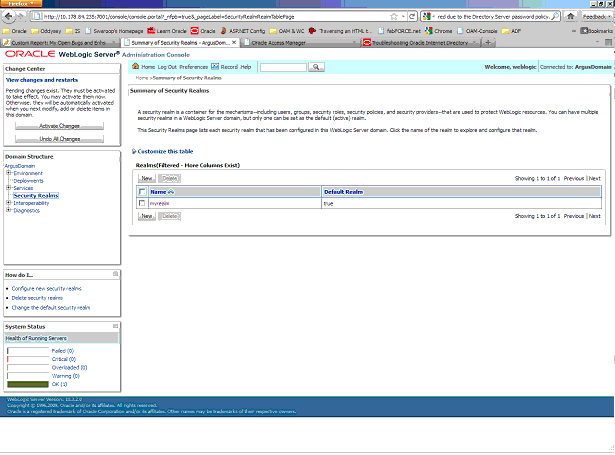Click the Critical (0) health bar
This screenshot has width=615, height=455.
[27, 359]
